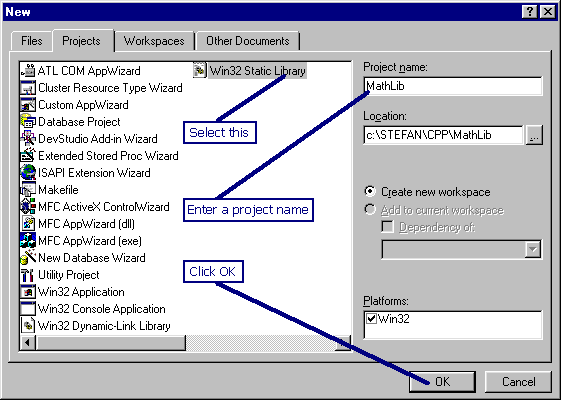
Task: Pick the MFC AppWizard (exe) icon
Action: (x=28, y=241)
